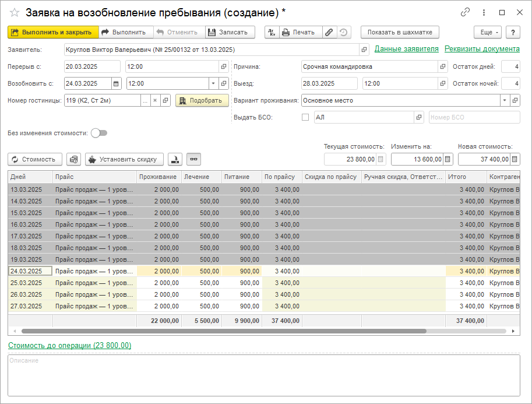Click the Описание text area
This screenshot has height=404, width=532.
[263, 375]
